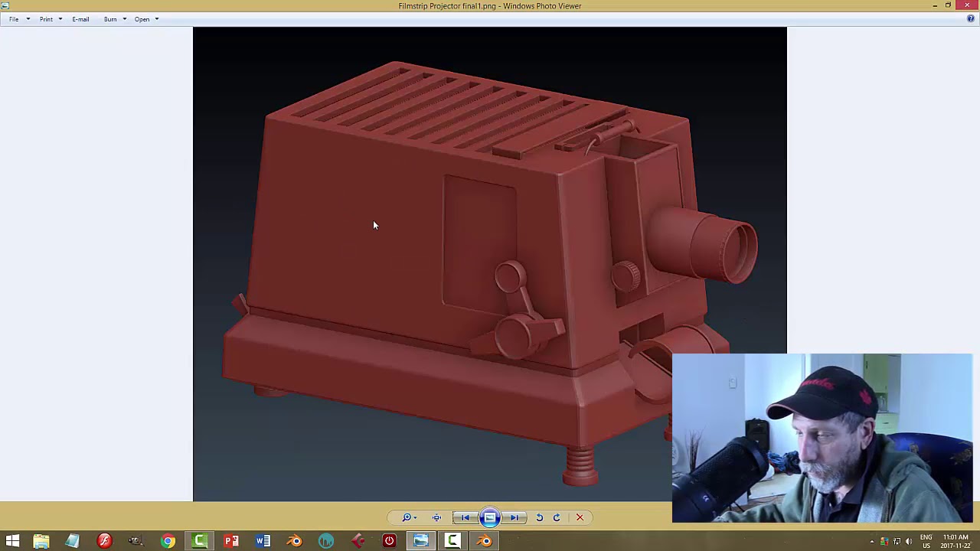Click the network tray icon
The image size is (980, 551).
(x=897, y=542)
